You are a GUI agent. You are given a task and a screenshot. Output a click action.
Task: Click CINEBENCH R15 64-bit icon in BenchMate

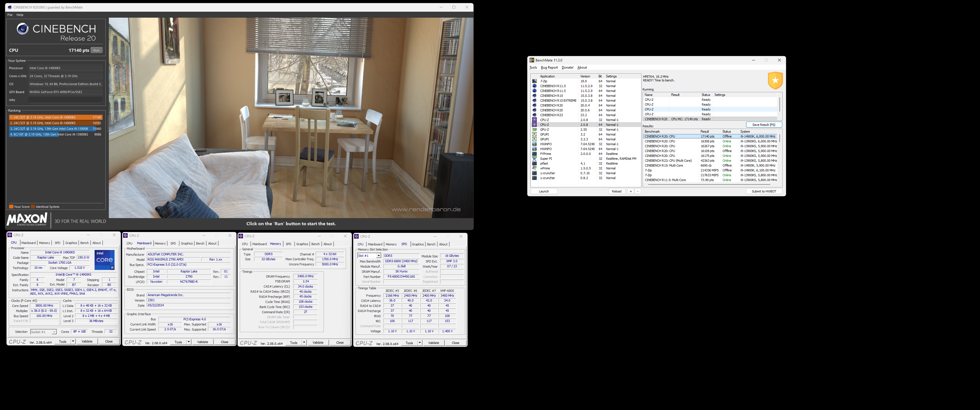click(534, 95)
